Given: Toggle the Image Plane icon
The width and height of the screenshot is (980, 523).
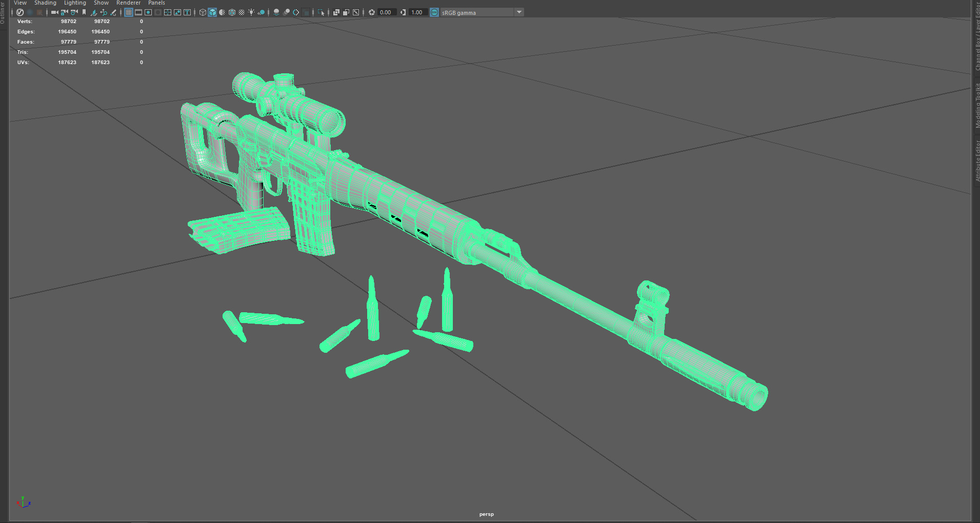Looking at the screenshot, I should point(93,12).
